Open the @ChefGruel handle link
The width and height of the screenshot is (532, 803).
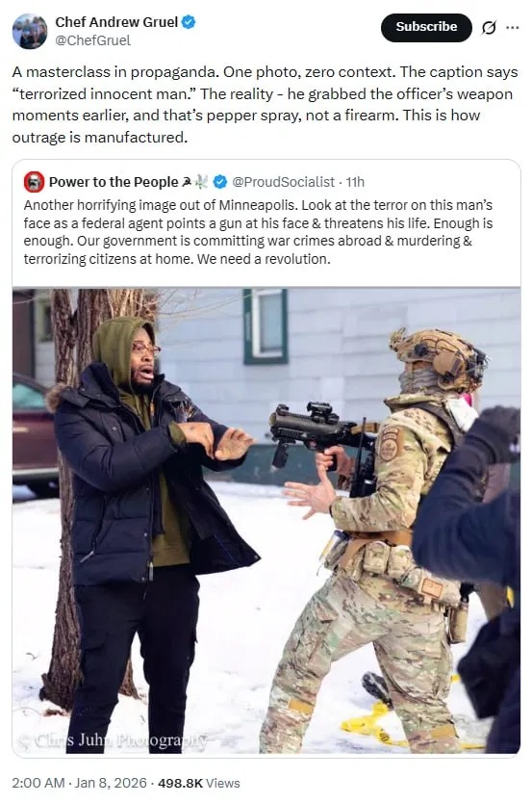[92, 40]
